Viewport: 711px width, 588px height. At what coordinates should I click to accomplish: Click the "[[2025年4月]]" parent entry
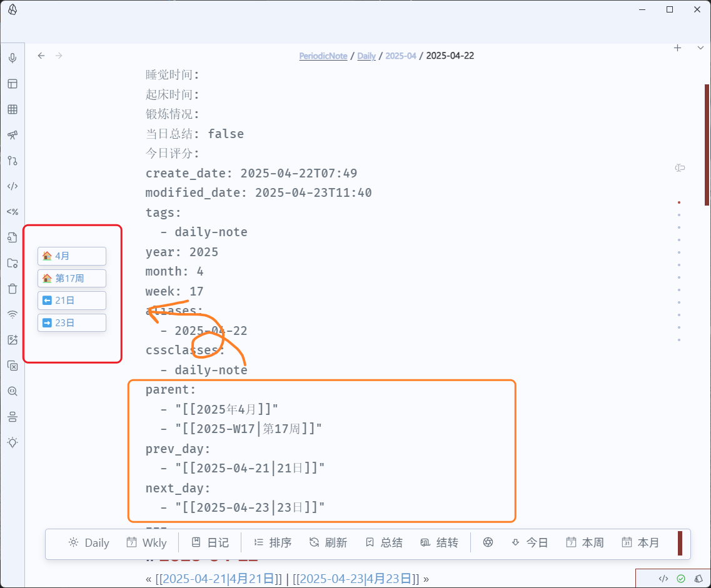click(226, 409)
